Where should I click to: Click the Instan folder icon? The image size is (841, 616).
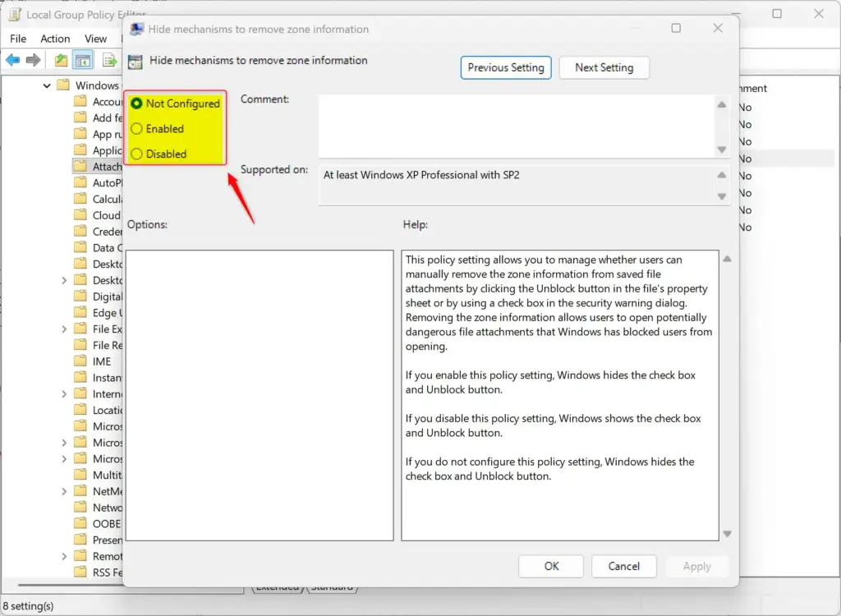pyautogui.click(x=80, y=377)
